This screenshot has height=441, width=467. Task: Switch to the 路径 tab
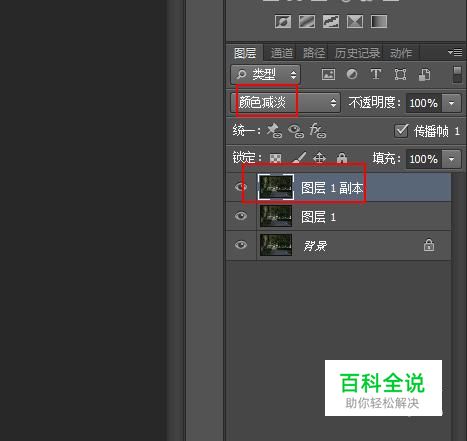[314, 53]
